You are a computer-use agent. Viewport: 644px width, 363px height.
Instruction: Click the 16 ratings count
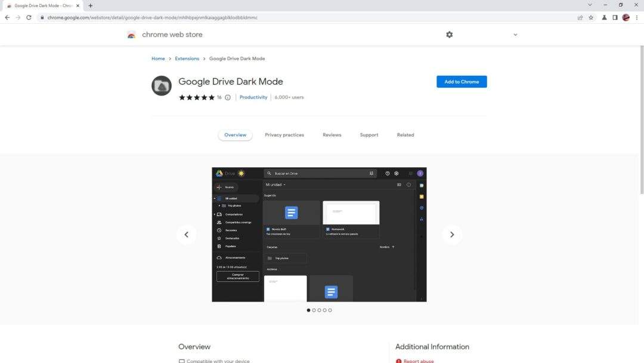coord(219,97)
